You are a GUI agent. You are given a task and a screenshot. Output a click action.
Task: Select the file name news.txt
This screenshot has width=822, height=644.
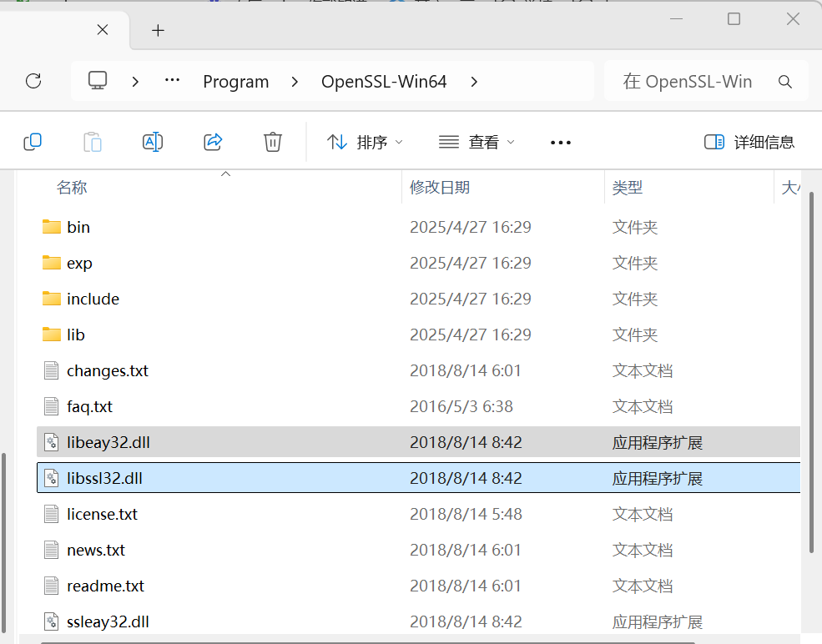point(96,550)
